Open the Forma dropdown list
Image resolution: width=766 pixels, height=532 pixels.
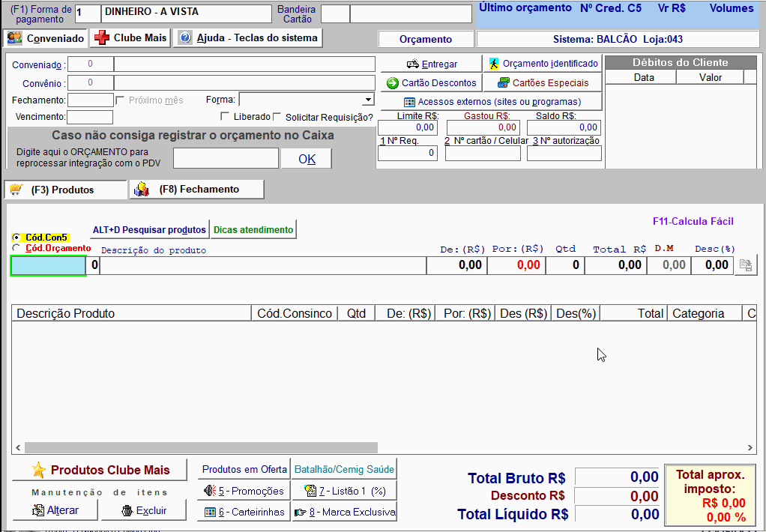coord(368,100)
